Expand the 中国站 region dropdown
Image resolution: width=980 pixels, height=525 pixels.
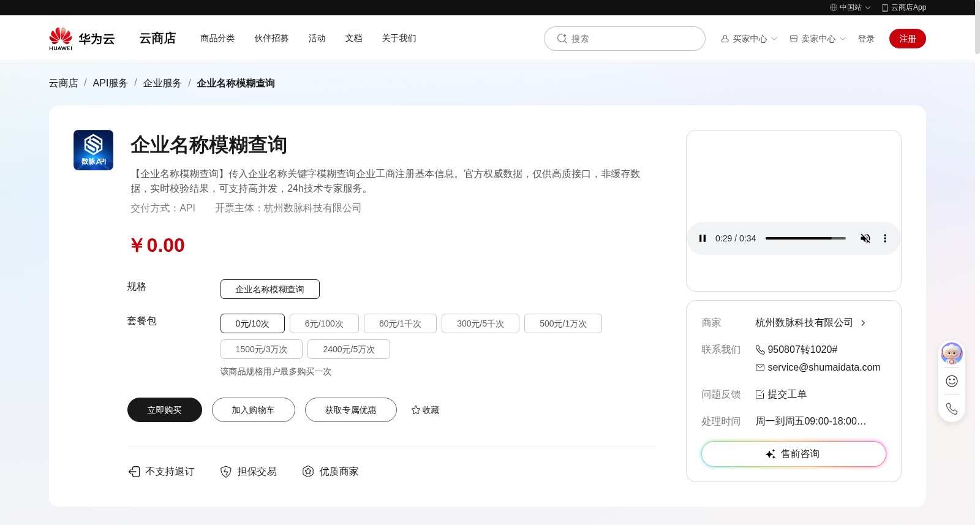867,8
